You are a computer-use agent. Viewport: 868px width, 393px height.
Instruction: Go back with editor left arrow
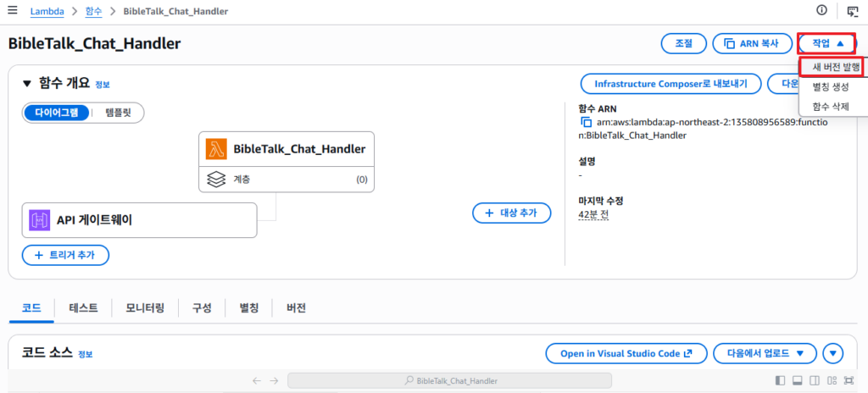(x=257, y=380)
